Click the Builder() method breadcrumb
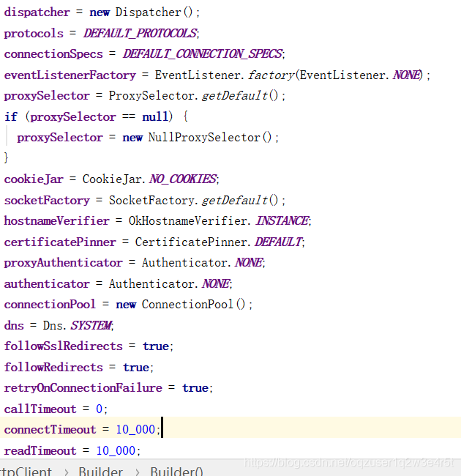This screenshot has height=476, width=461. tap(176, 472)
